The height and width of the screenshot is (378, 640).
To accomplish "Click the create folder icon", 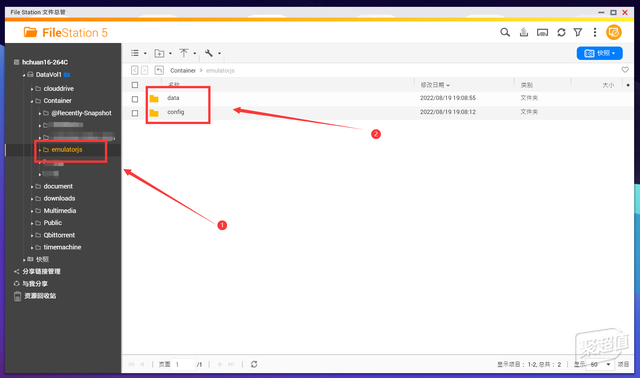I will point(159,53).
